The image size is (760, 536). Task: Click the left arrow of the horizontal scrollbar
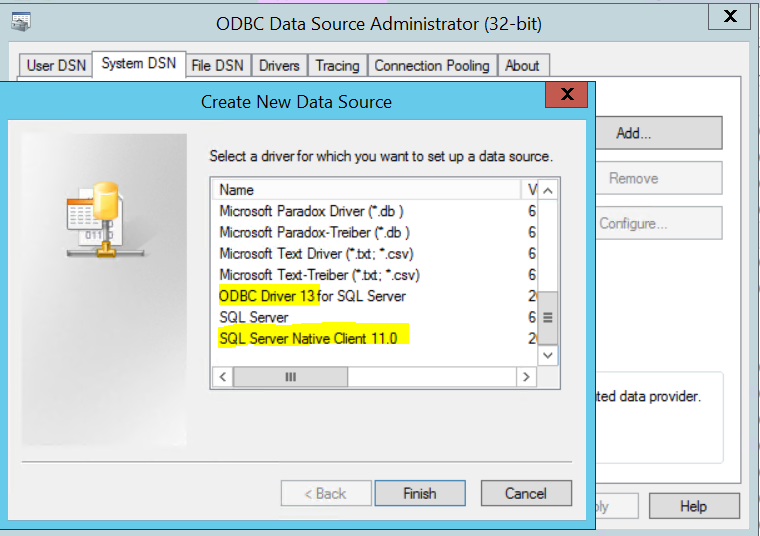pos(223,377)
